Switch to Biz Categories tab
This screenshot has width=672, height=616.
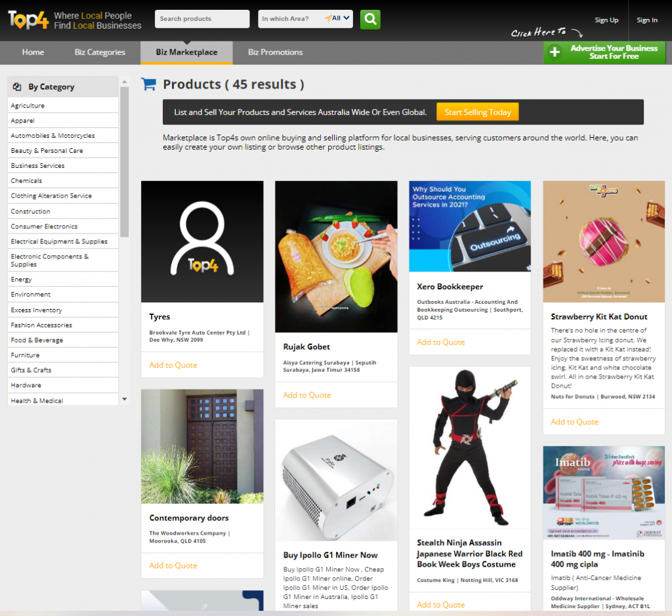100,52
